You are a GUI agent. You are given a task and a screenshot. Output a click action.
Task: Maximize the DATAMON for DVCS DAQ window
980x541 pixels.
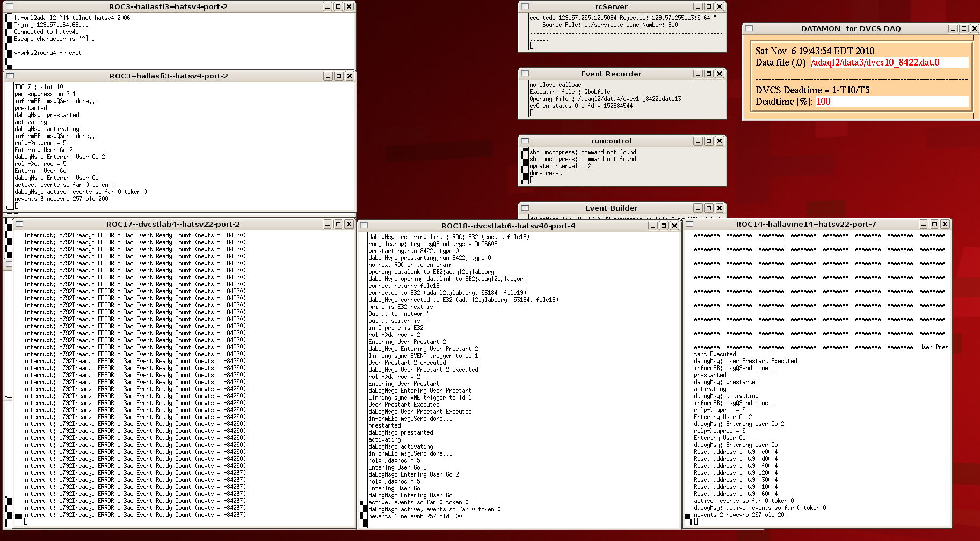click(x=964, y=28)
